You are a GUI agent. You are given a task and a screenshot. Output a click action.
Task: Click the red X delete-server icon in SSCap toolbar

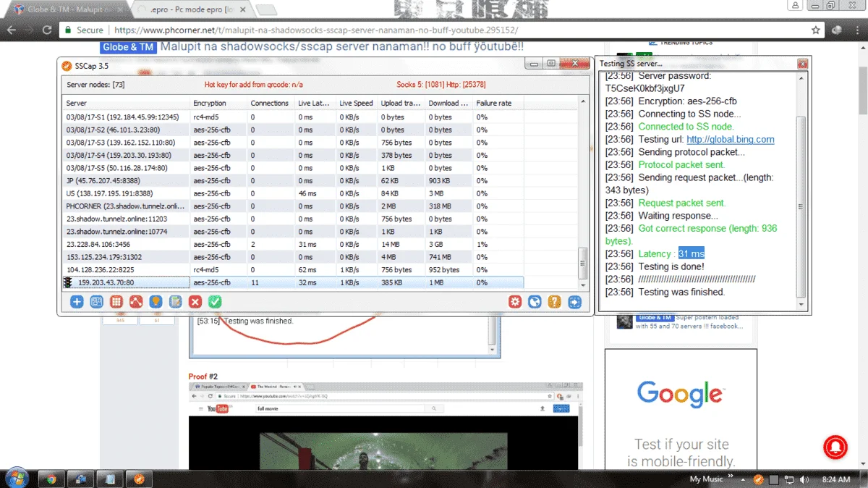pyautogui.click(x=195, y=302)
